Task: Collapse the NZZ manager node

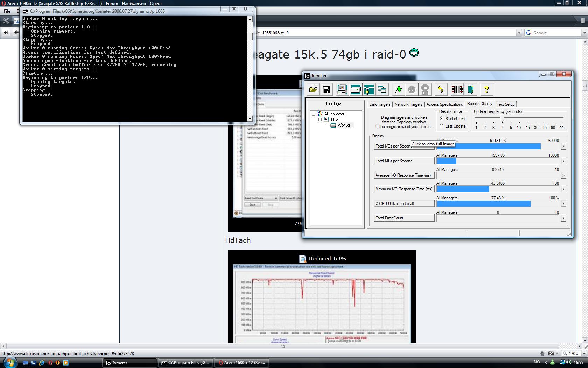Action: pos(320,120)
